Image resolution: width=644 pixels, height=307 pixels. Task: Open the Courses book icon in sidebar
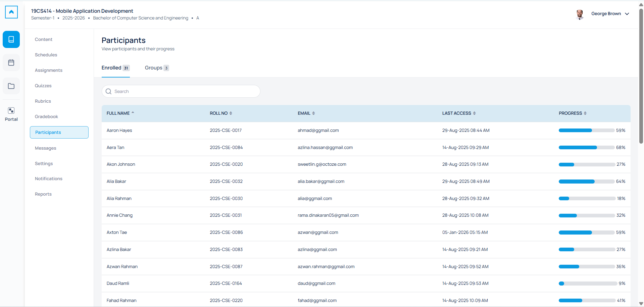point(11,39)
